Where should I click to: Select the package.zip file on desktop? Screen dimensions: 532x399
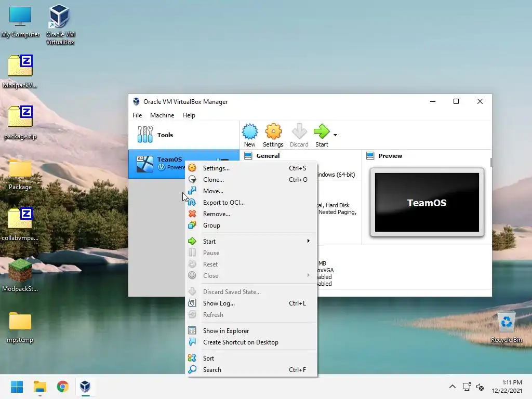[20, 122]
